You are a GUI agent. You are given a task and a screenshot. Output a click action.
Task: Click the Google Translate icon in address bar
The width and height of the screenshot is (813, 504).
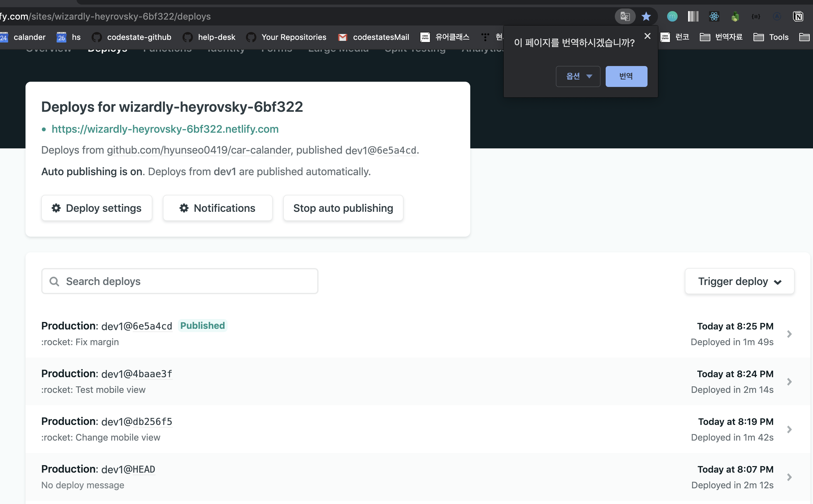(x=625, y=16)
